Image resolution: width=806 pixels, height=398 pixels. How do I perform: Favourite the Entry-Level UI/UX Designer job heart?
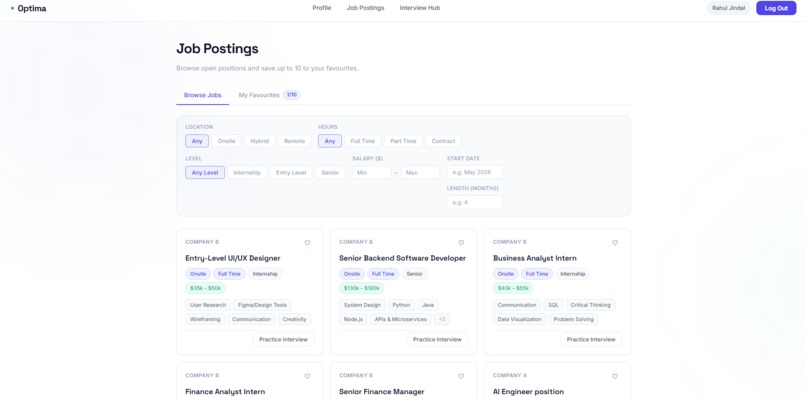click(307, 243)
